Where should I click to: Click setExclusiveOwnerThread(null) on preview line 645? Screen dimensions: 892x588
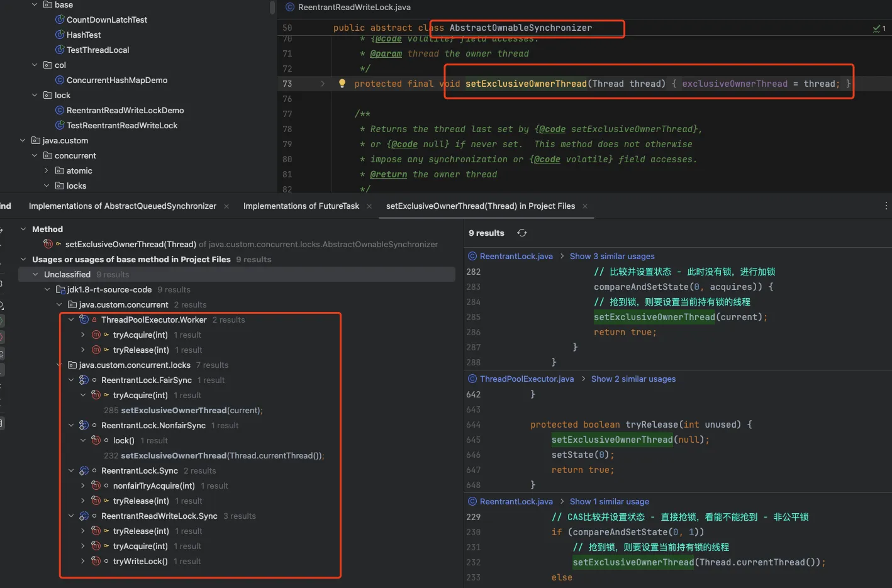click(x=630, y=440)
